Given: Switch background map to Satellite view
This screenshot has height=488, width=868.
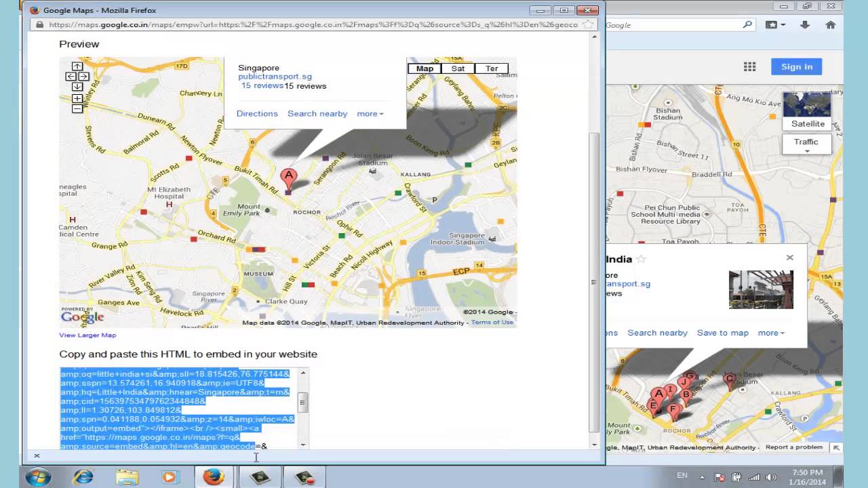Looking at the screenshot, I should click(x=807, y=112).
